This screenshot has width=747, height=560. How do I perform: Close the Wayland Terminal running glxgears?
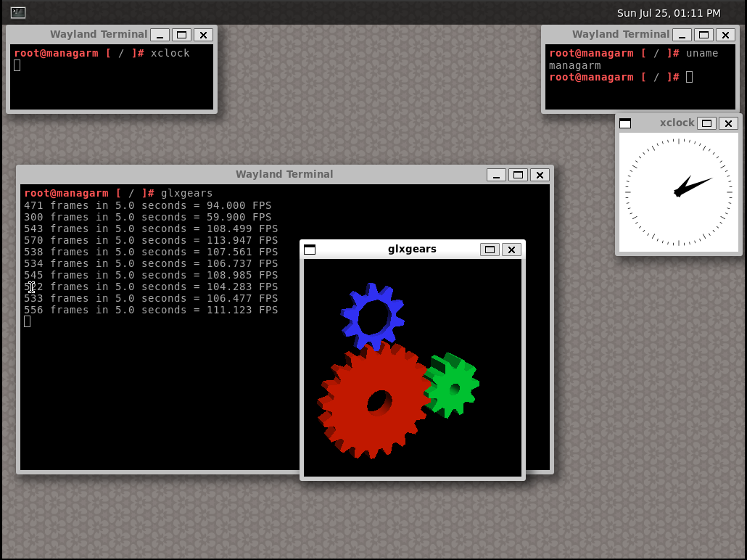coord(540,175)
